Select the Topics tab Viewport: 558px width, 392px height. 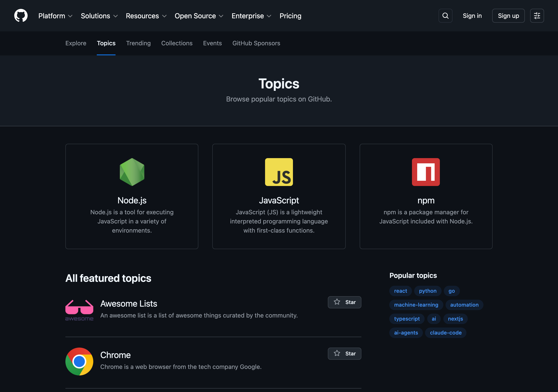pos(106,43)
